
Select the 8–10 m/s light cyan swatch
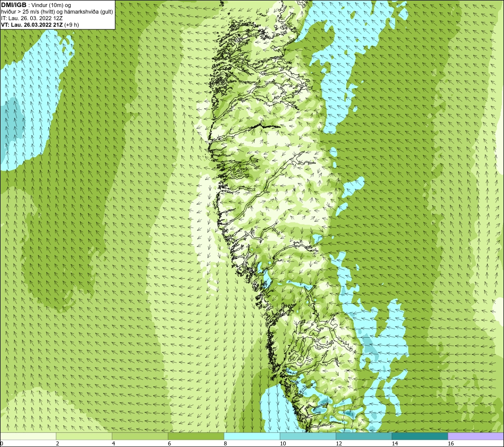click(x=252, y=436)
